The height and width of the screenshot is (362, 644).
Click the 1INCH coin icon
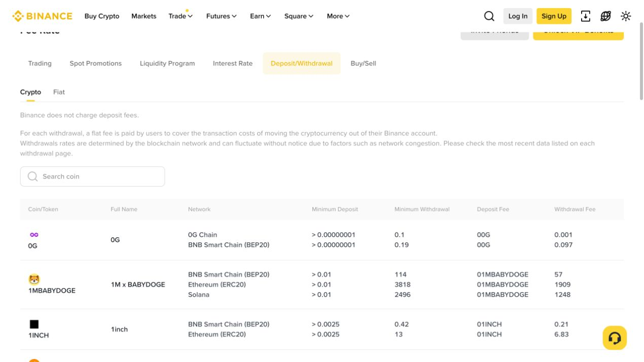point(34,324)
